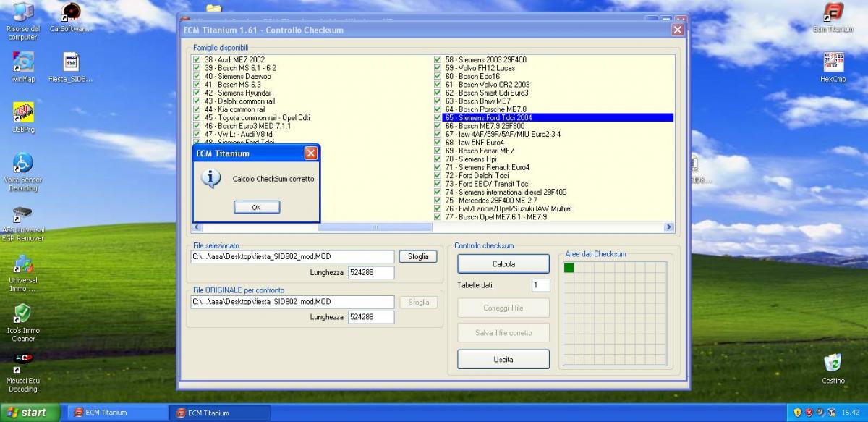Select AES Universal EGR Remover shortcut
The image size is (868, 422).
[x=22, y=223]
